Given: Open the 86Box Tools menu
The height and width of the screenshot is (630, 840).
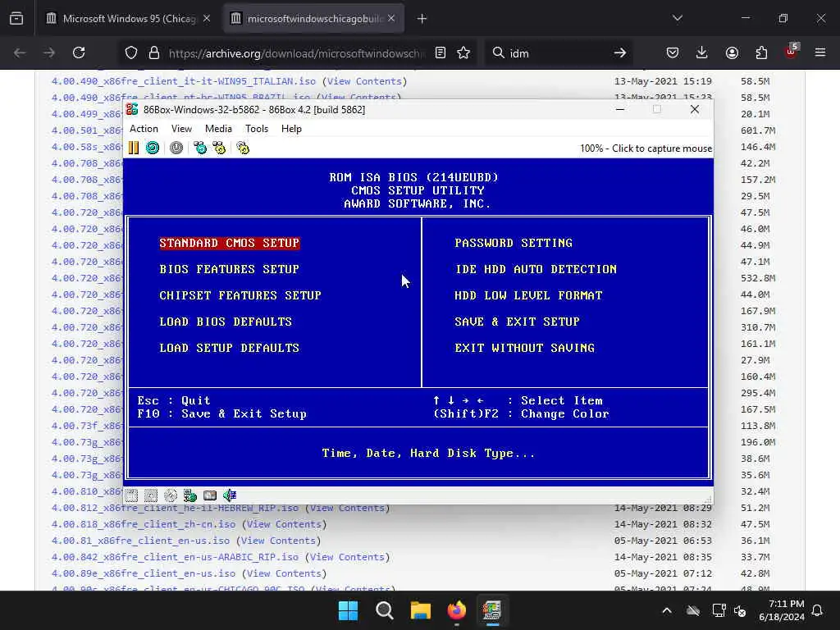Looking at the screenshot, I should pos(257,129).
